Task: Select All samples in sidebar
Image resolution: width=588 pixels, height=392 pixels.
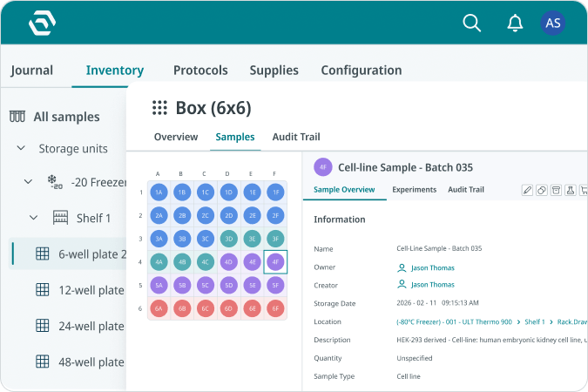Action: point(67,117)
